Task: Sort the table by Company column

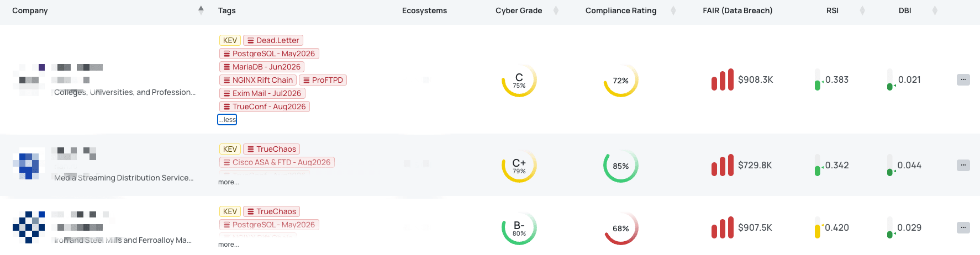Action: click(x=201, y=10)
